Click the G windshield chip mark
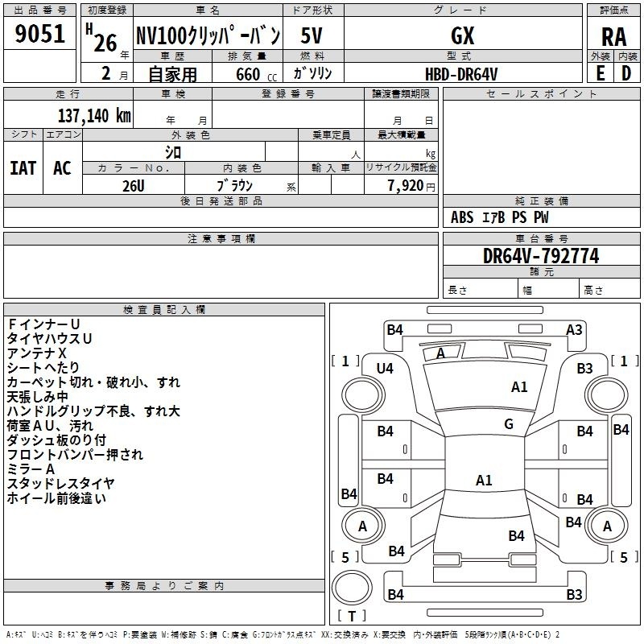The image size is (644, 644). (508, 424)
